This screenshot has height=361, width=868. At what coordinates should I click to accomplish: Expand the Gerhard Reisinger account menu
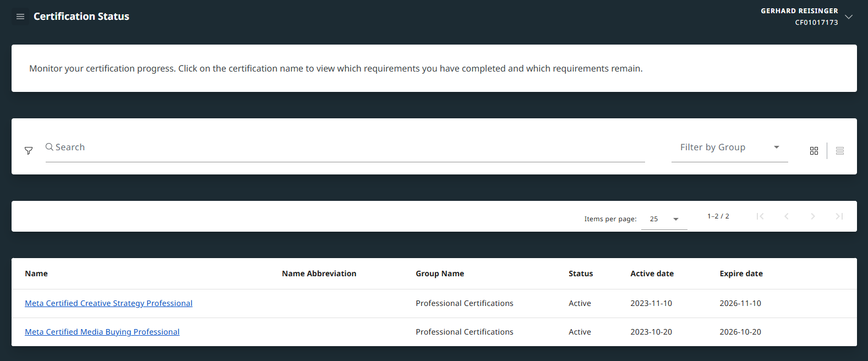coord(849,17)
